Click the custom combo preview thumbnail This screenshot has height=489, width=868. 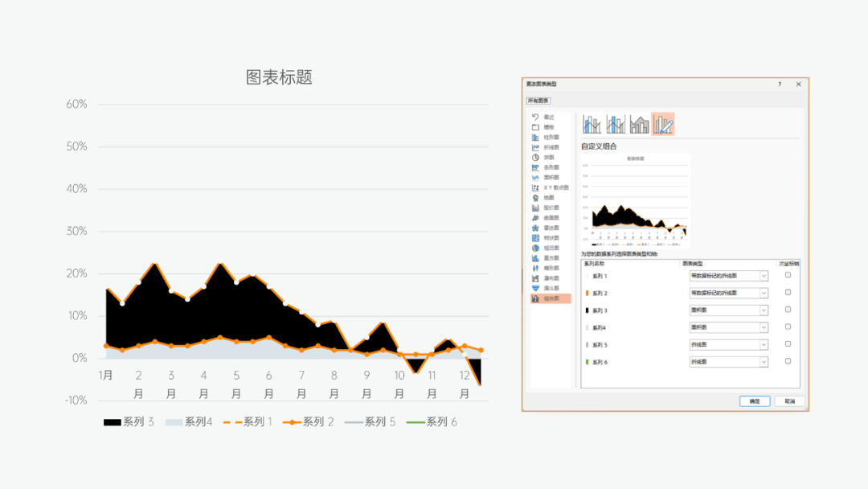[x=635, y=200]
